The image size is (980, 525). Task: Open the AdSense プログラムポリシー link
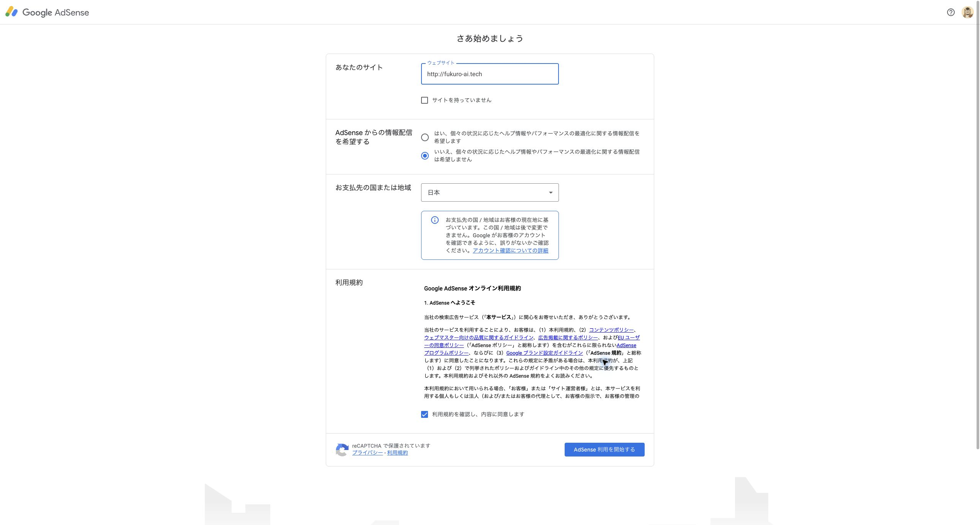pos(446,353)
